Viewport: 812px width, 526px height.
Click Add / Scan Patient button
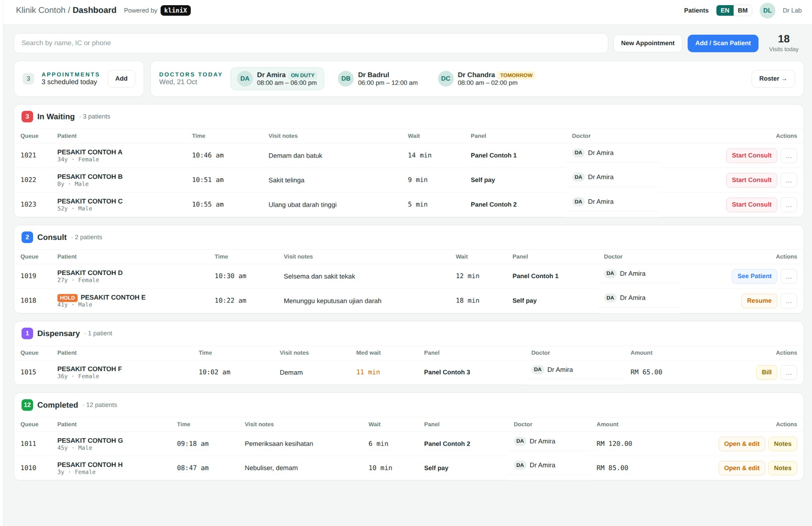pos(723,43)
